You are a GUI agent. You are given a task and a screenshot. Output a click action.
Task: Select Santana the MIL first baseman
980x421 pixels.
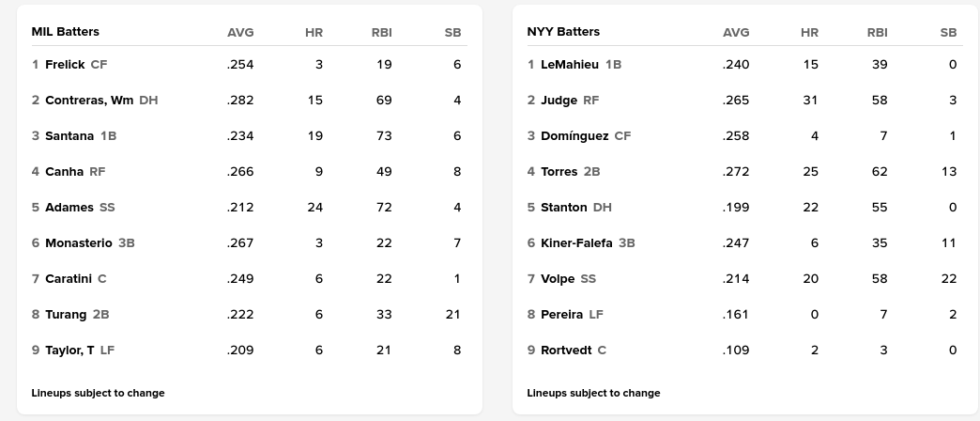[69, 136]
